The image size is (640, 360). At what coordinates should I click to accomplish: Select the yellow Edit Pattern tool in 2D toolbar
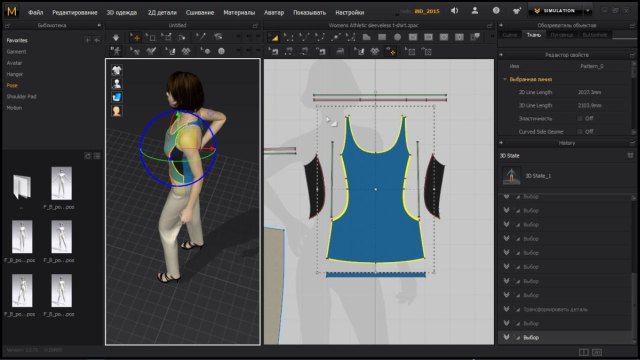pos(274,38)
